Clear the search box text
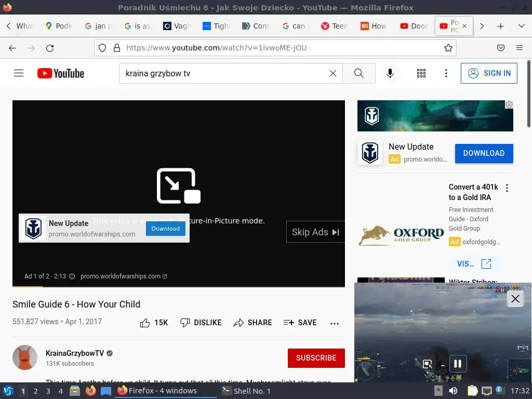Screen dimensions: 532x399 pyautogui.click(x=333, y=73)
